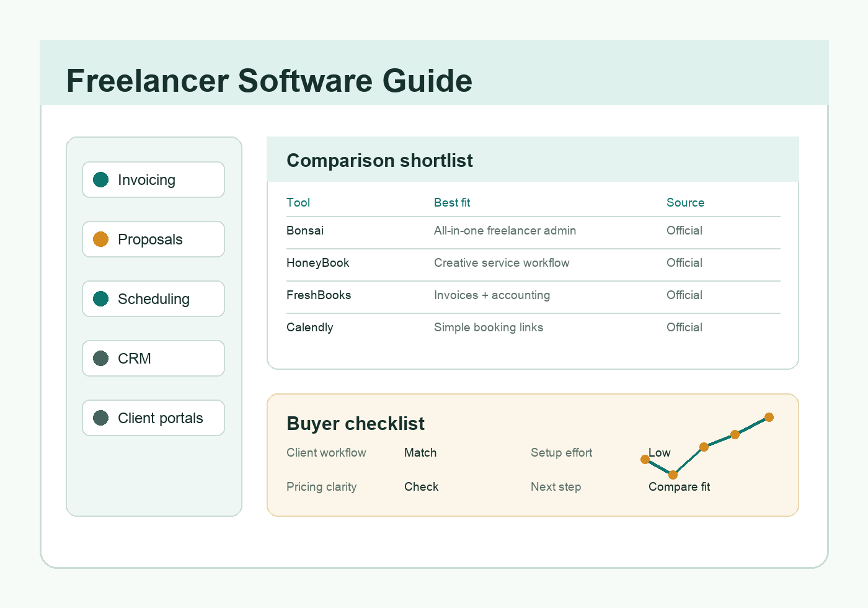
Task: Select the FreshBooks tool name
Action: [319, 295]
